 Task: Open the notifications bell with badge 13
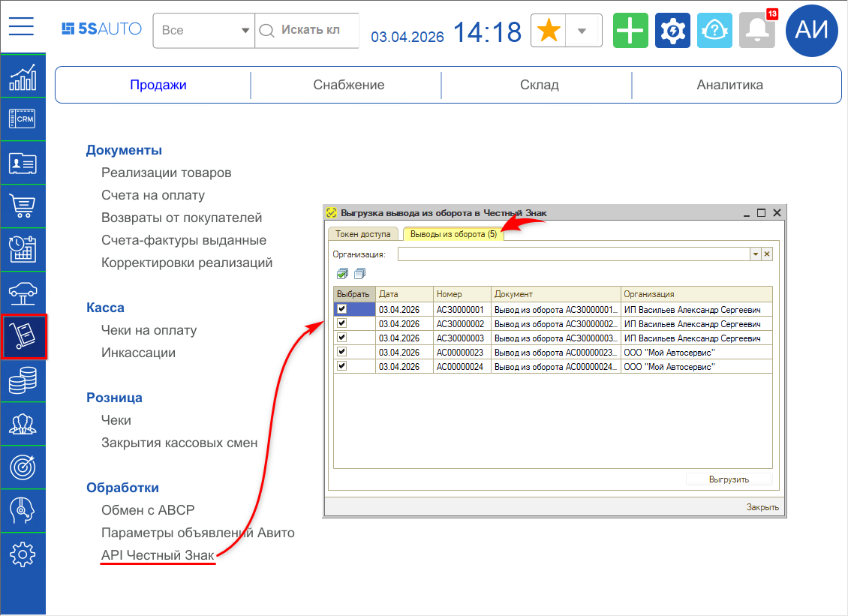coord(756,31)
